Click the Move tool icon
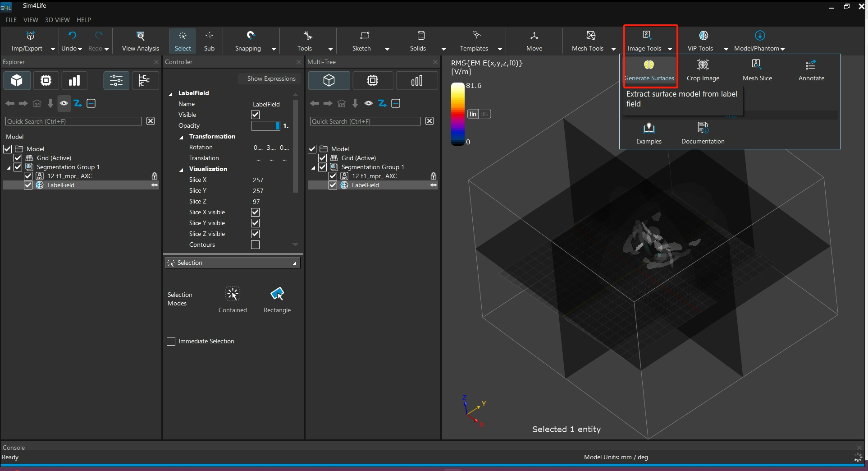Image resolution: width=868 pixels, height=471 pixels. click(x=534, y=36)
